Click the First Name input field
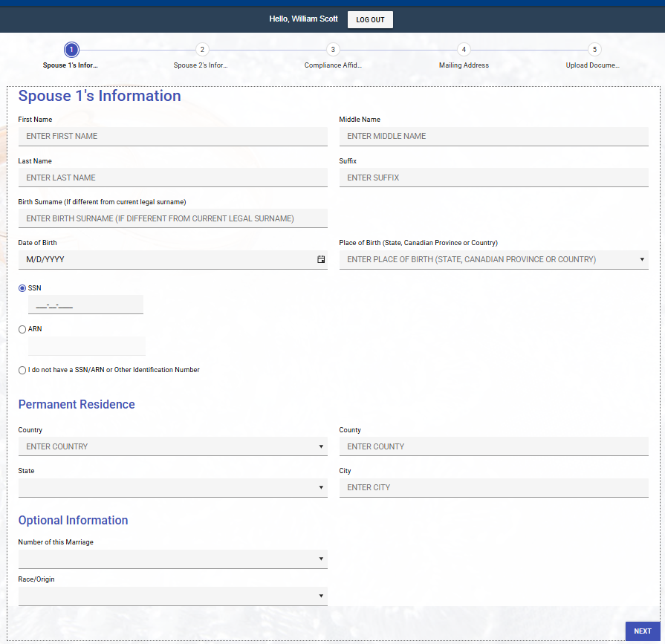 [172, 137]
